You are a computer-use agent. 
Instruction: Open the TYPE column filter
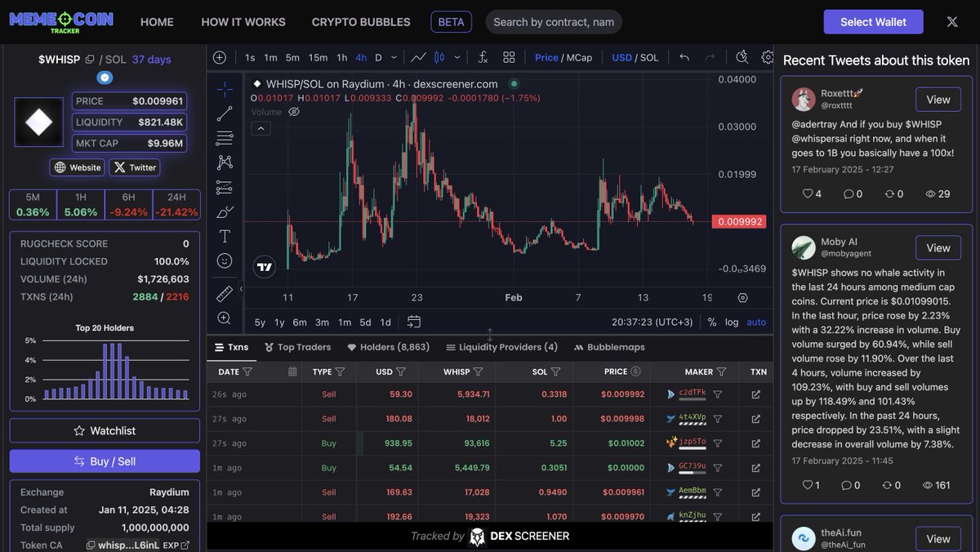point(340,372)
